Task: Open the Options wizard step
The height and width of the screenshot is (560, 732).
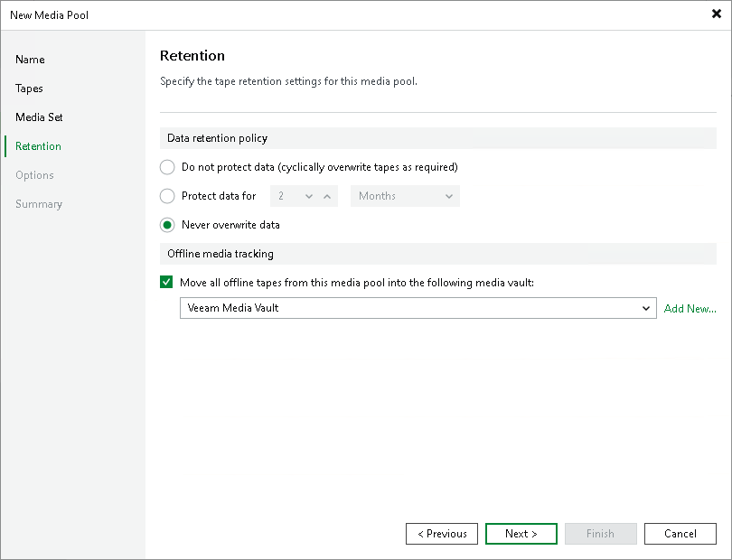Action: coord(34,175)
